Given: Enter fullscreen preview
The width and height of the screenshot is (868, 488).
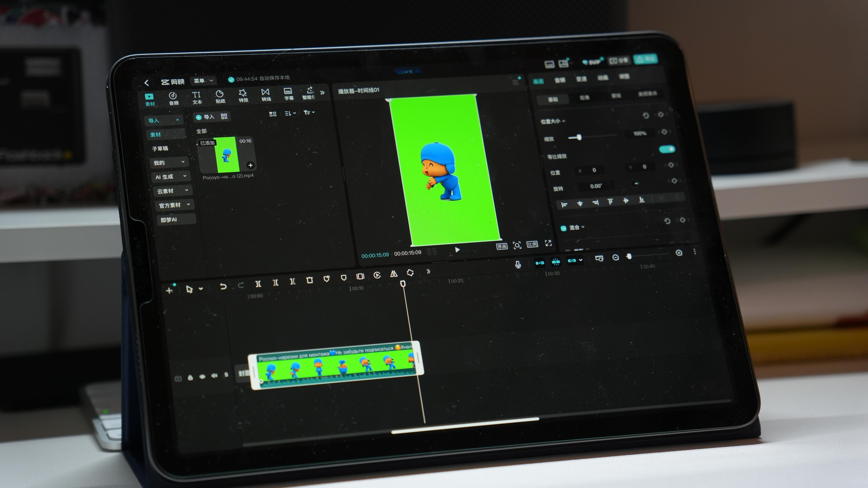Looking at the screenshot, I should coord(548,243).
